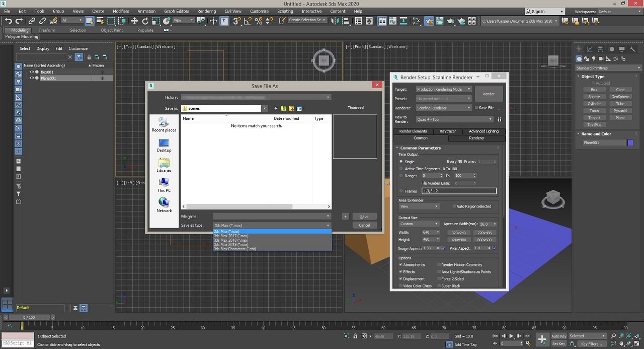
Task: Enable the Auto Region Selected checkbox
Action: coord(453,206)
